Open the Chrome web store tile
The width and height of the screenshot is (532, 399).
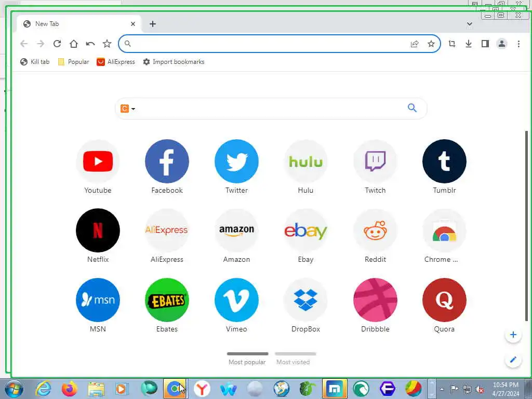click(x=445, y=236)
